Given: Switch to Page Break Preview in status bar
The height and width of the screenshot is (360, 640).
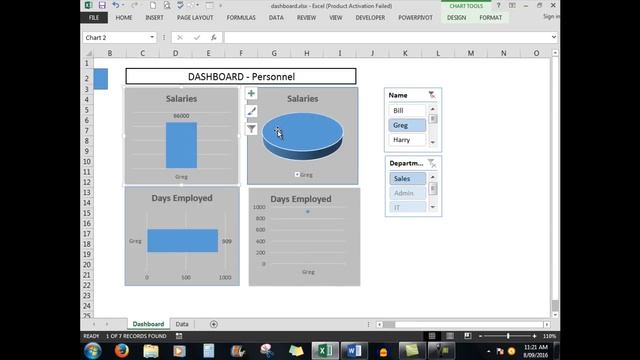Looking at the screenshot, I should coord(468,336).
